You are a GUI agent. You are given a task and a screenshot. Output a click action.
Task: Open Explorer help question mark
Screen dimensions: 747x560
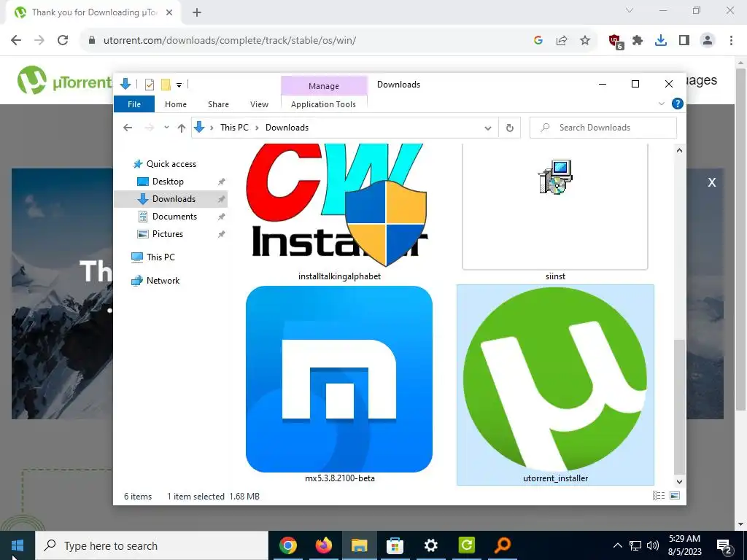pos(678,104)
